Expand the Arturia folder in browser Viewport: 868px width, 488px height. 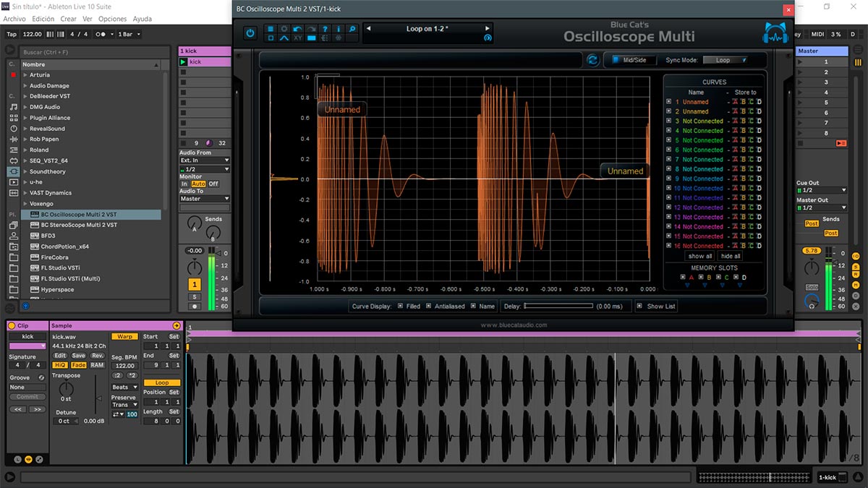point(25,75)
